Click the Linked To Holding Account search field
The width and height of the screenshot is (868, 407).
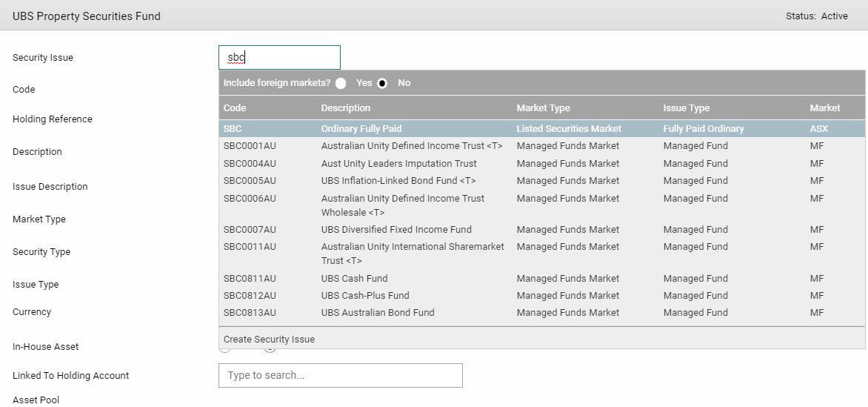coord(341,375)
